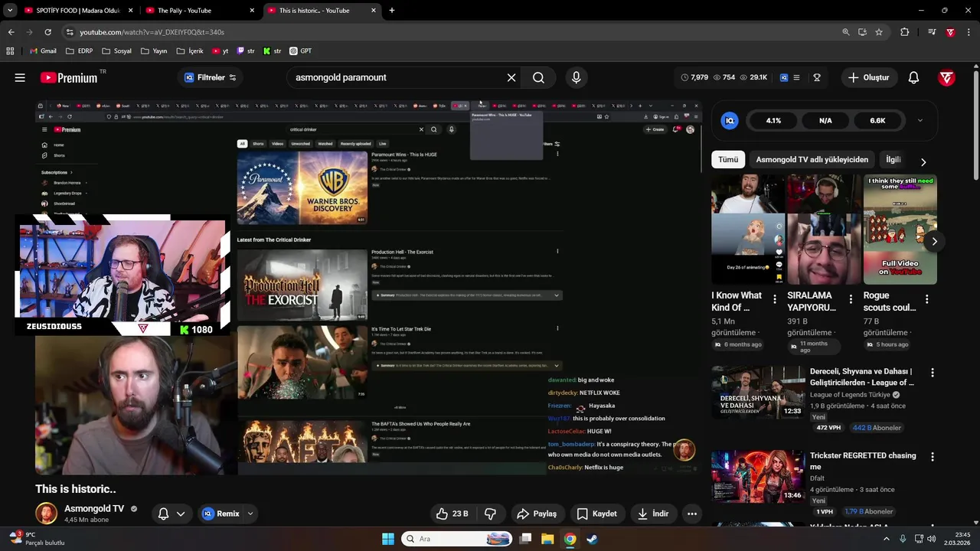
Task: Open options for 'Trickster REGRETTED' video
Action: click(x=933, y=457)
